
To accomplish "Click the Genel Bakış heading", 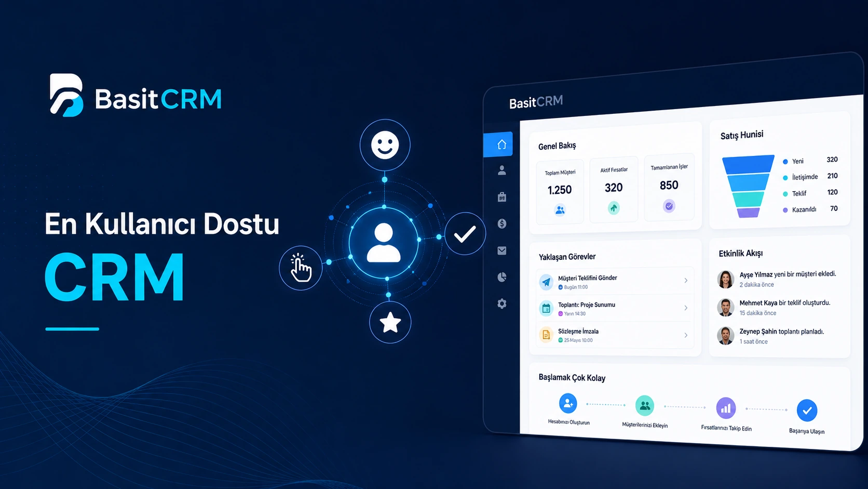I will (x=557, y=146).
